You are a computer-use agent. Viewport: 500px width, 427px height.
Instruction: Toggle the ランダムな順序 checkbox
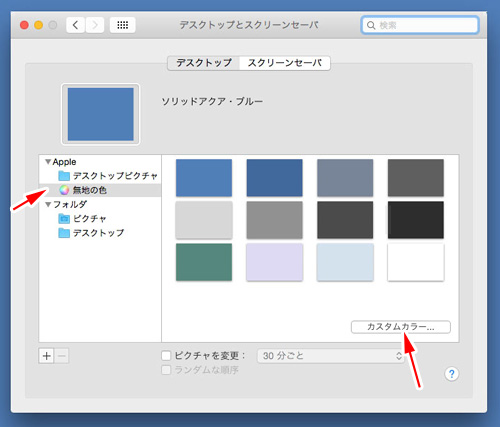click(166, 370)
